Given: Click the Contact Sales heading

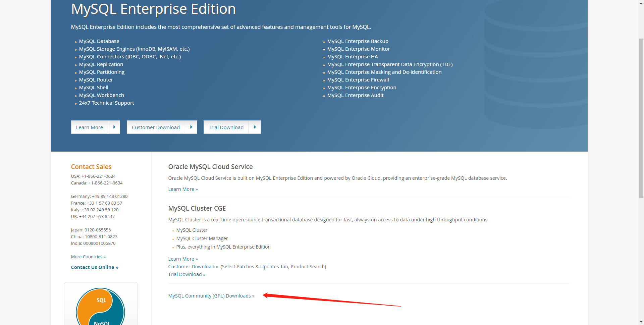Looking at the screenshot, I should coord(91,167).
